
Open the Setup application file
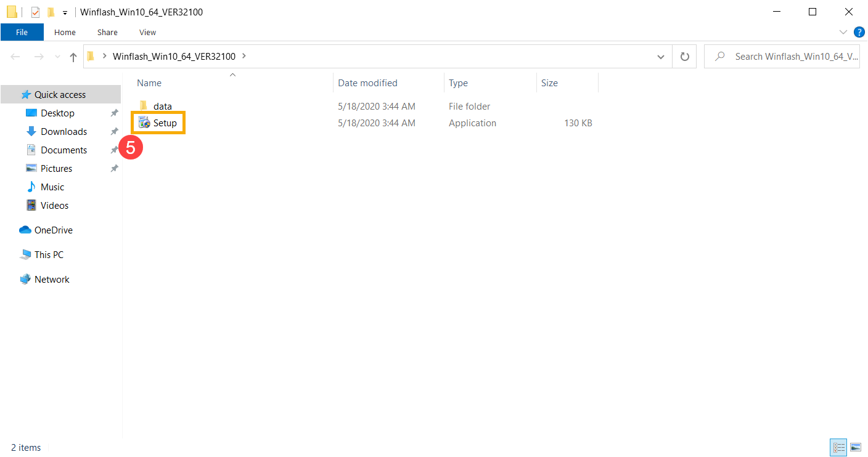[158, 123]
